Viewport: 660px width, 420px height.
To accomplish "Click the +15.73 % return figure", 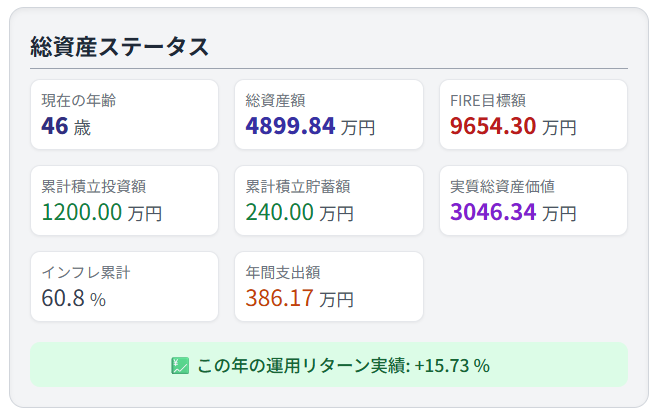I will 452,366.
